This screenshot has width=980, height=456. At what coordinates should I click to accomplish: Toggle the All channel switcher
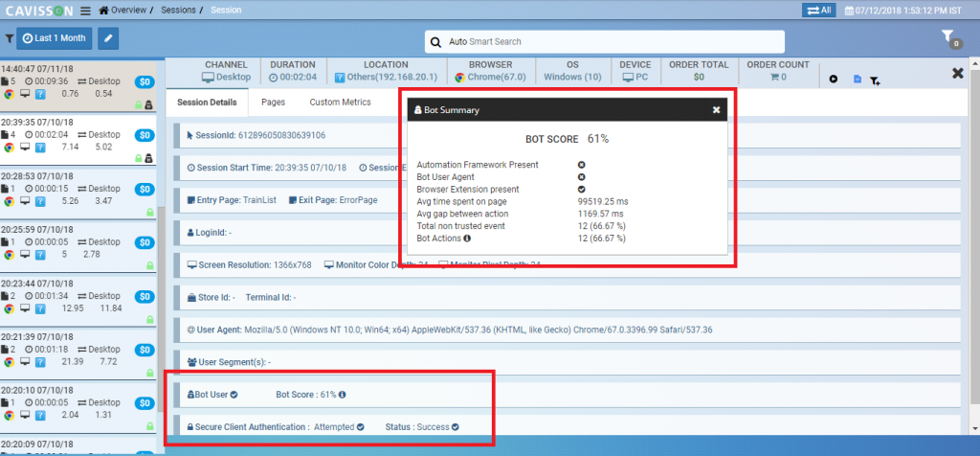point(820,10)
